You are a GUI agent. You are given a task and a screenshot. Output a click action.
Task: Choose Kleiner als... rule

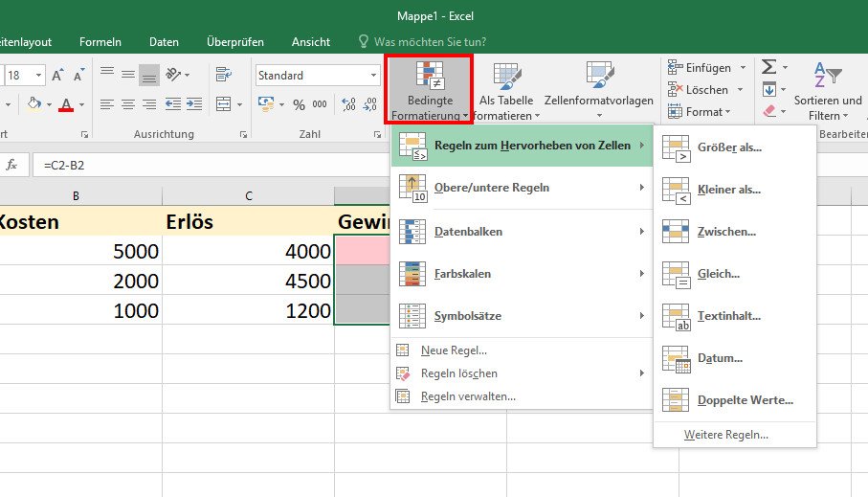735,190
